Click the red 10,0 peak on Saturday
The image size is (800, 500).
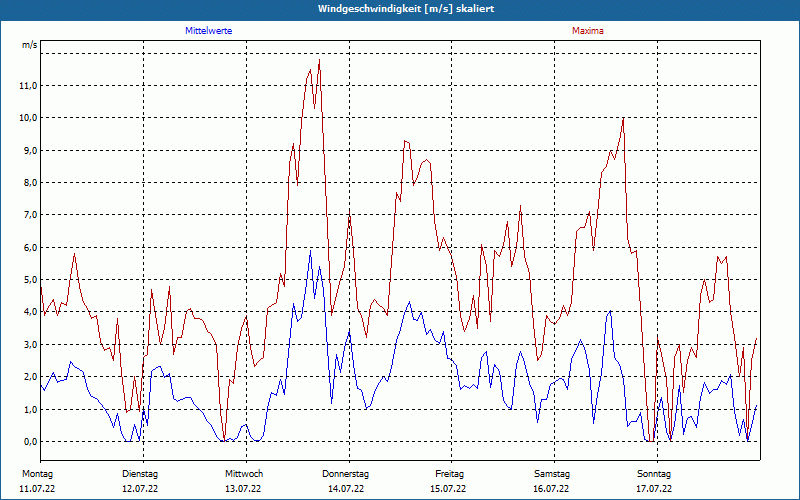pos(623,118)
